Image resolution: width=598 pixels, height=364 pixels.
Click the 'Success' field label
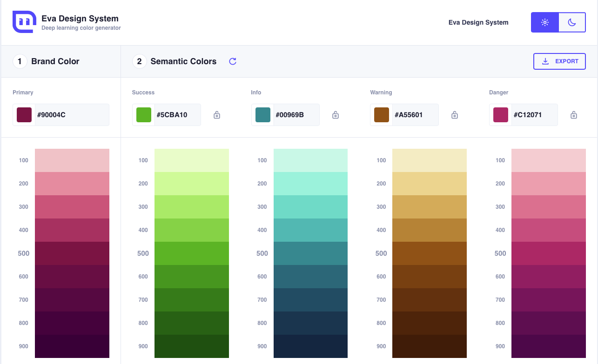(x=143, y=93)
